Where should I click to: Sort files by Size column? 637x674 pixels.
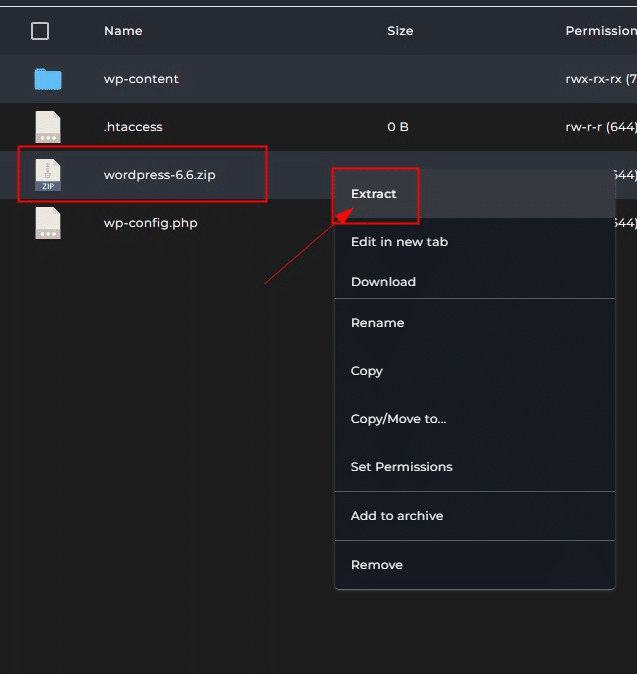tap(400, 31)
